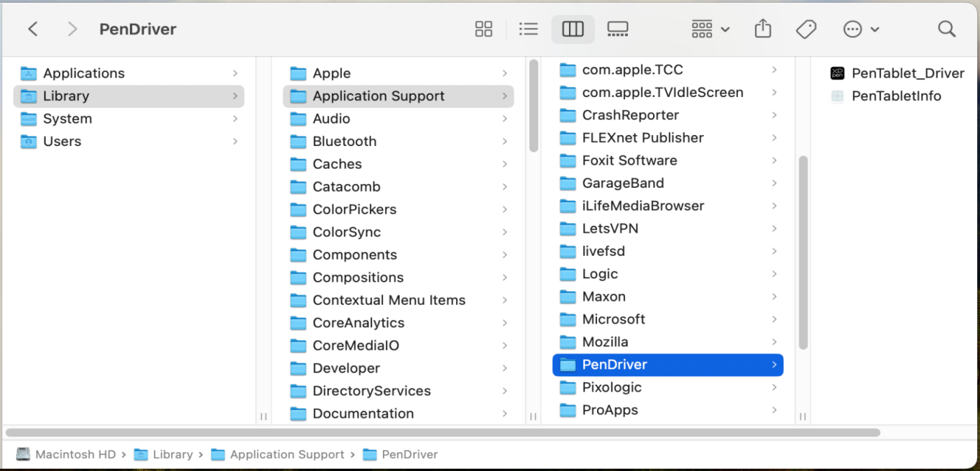
Task: Select the ProApps folder name
Action: pyautogui.click(x=610, y=410)
